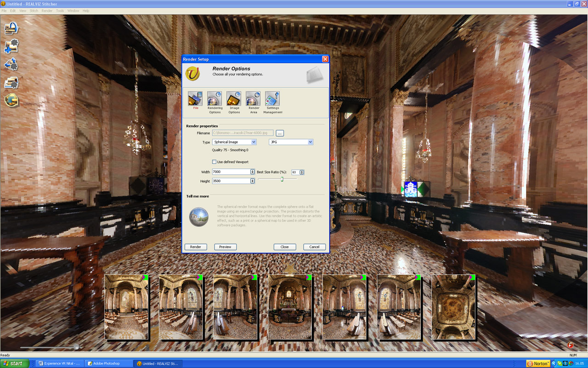Click the Height spinner arrows
This screenshot has height=368, width=588.
tap(252, 181)
